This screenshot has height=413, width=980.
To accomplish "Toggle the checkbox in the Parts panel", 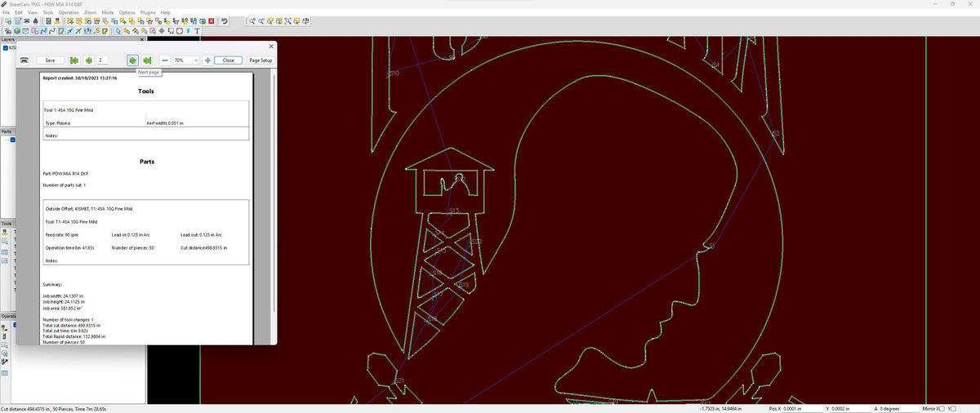I will click(x=13, y=140).
